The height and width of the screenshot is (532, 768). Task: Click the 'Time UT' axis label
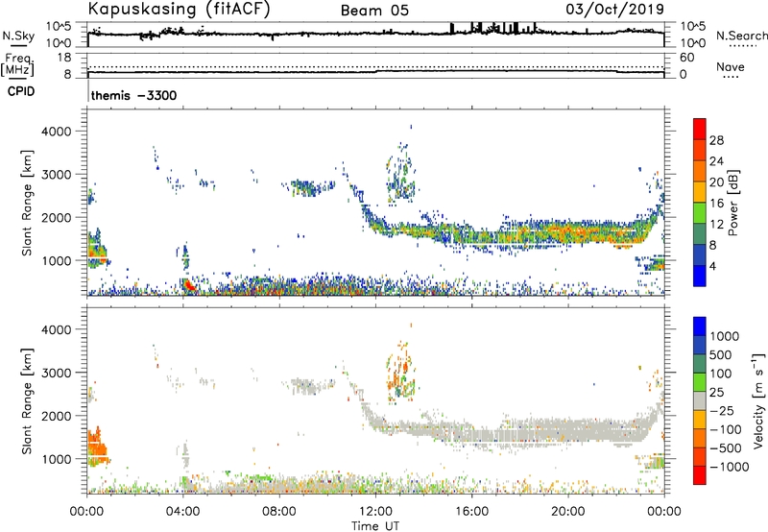tap(375, 526)
